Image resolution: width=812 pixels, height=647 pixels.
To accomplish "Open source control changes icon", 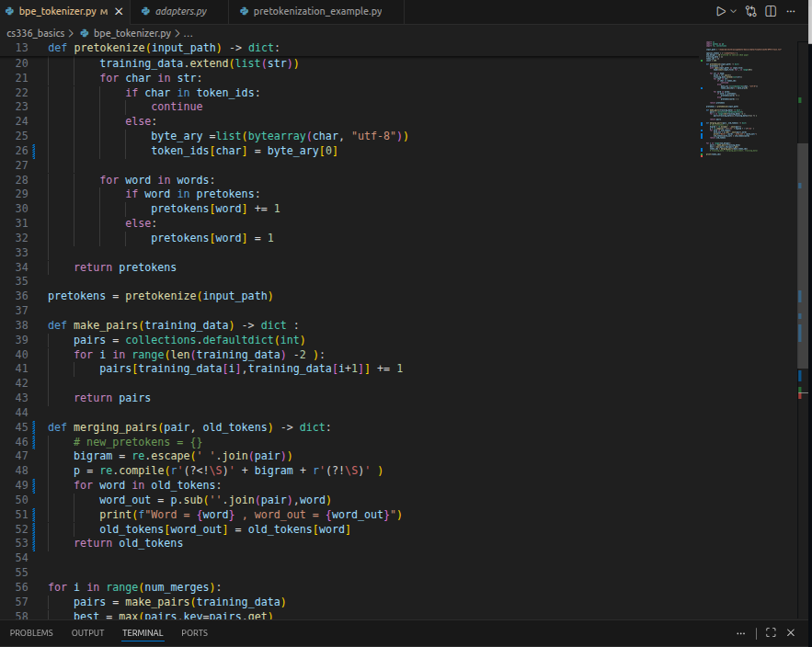I will (x=751, y=11).
